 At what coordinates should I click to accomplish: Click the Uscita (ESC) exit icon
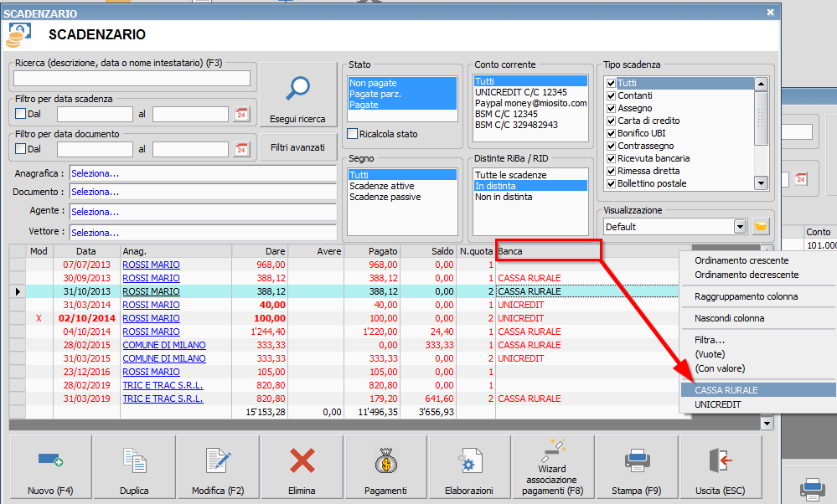[x=720, y=460]
